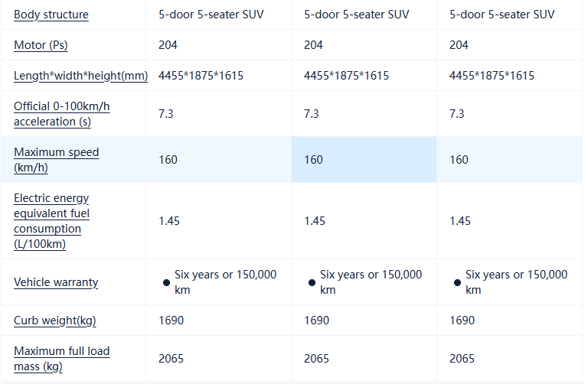
Task: Click the warranty bullet dot in third column
Action: [x=457, y=282]
